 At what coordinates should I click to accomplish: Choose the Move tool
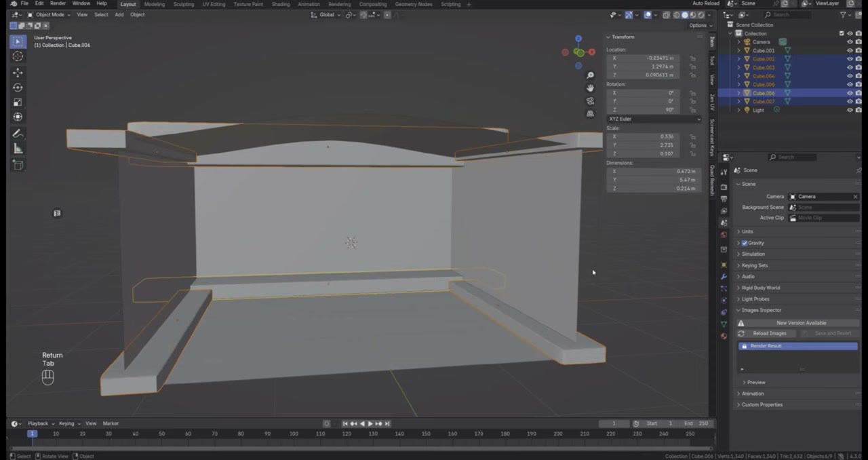[x=18, y=73]
